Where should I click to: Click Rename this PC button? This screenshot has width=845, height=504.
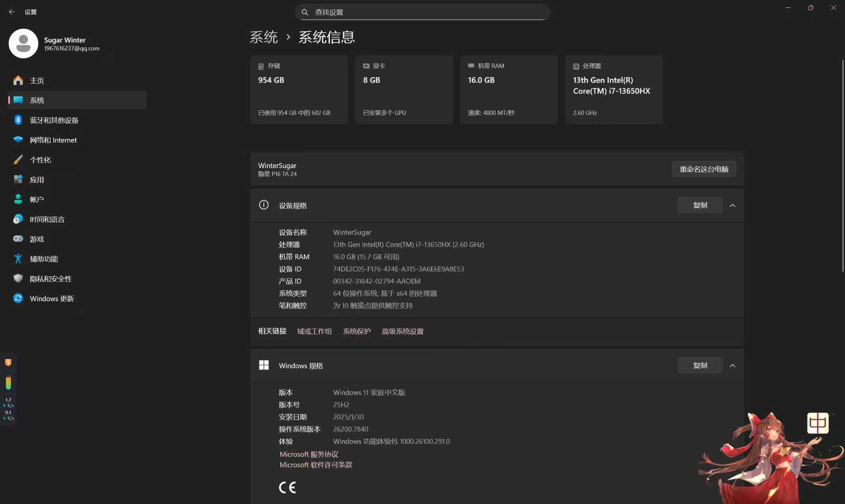coord(704,169)
